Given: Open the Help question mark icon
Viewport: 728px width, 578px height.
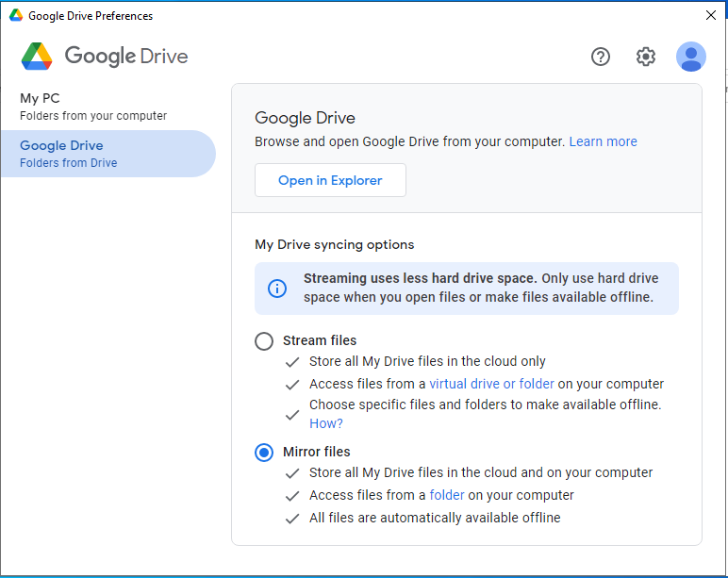Looking at the screenshot, I should click(601, 57).
